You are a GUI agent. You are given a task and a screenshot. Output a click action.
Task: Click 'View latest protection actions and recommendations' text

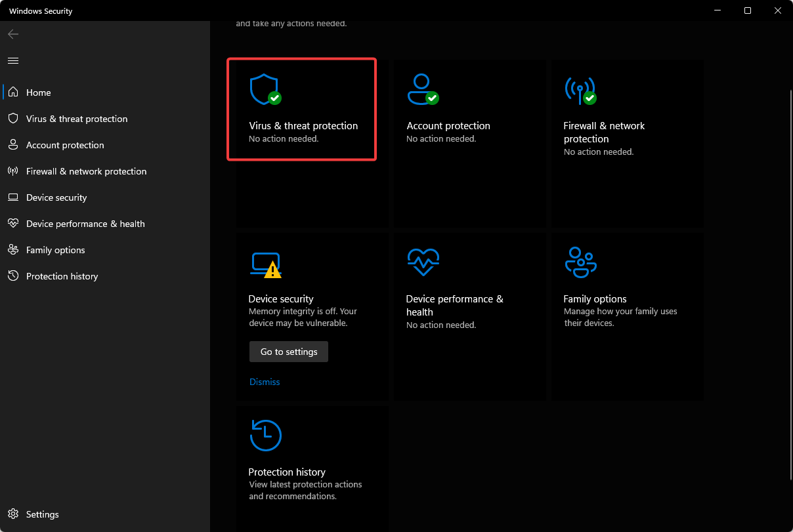tap(305, 491)
